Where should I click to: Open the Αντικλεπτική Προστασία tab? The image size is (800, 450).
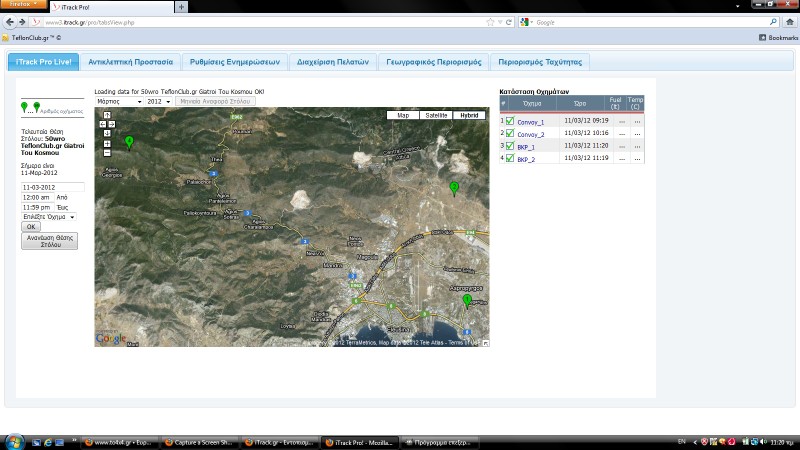pyautogui.click(x=131, y=62)
